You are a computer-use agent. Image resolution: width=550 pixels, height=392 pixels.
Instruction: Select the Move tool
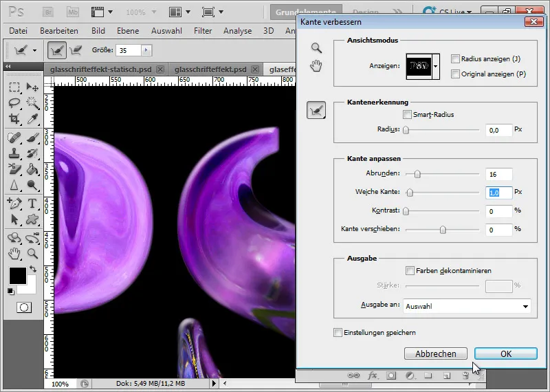pyautogui.click(x=32, y=87)
